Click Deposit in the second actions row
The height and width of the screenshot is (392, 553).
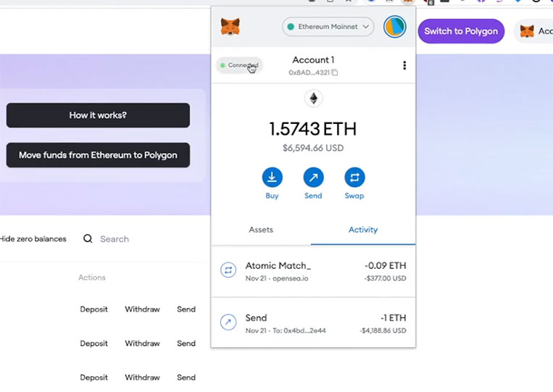click(93, 343)
